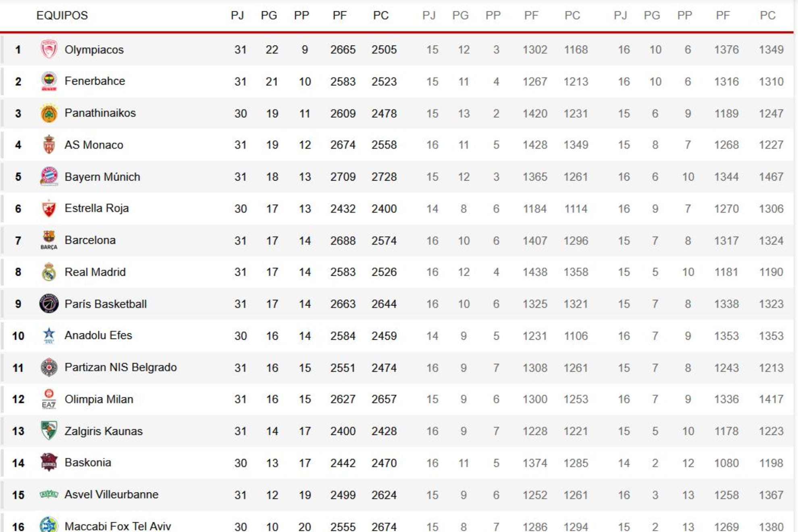The image size is (798, 532).
Task: Open the Estrella Roja team link
Action: (97, 208)
